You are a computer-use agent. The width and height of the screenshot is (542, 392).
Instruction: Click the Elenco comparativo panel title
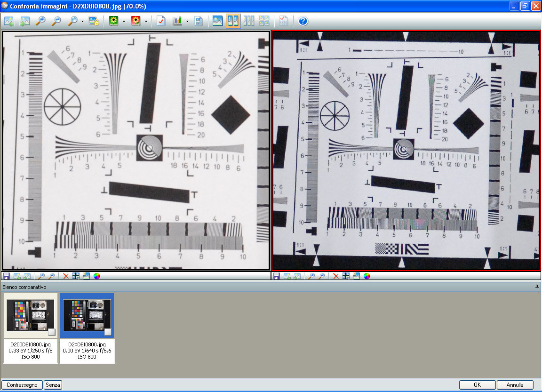click(x=24, y=287)
